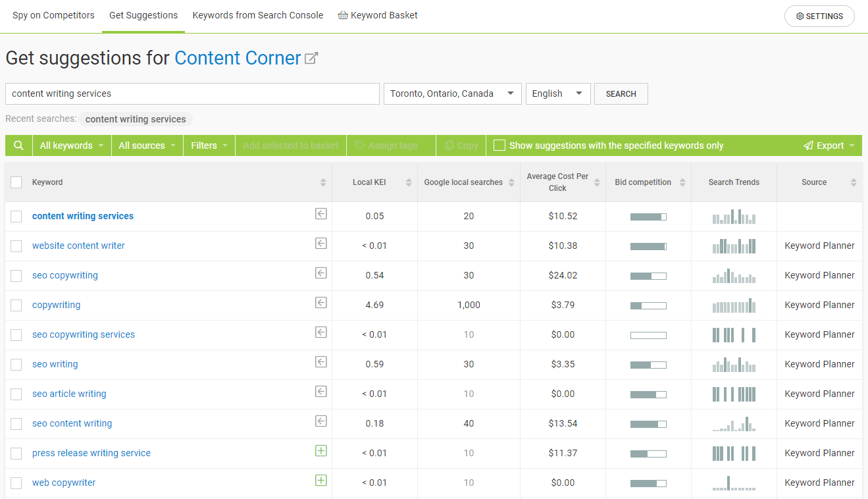
Task: Click the basket arrow icon beside 'content writing services'
Action: (320, 213)
